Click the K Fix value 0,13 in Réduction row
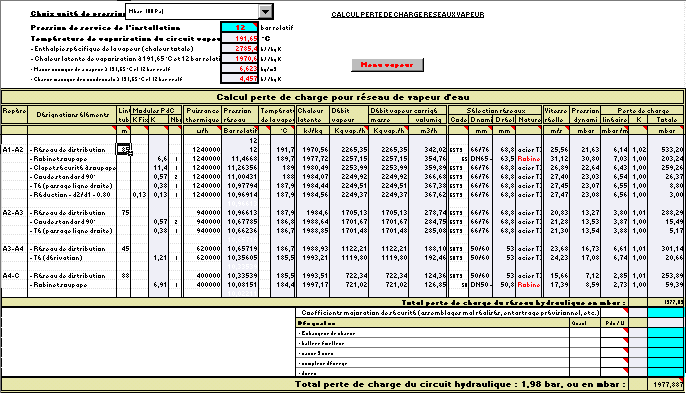Image resolution: width=686 pixels, height=393 pixels. (140, 195)
